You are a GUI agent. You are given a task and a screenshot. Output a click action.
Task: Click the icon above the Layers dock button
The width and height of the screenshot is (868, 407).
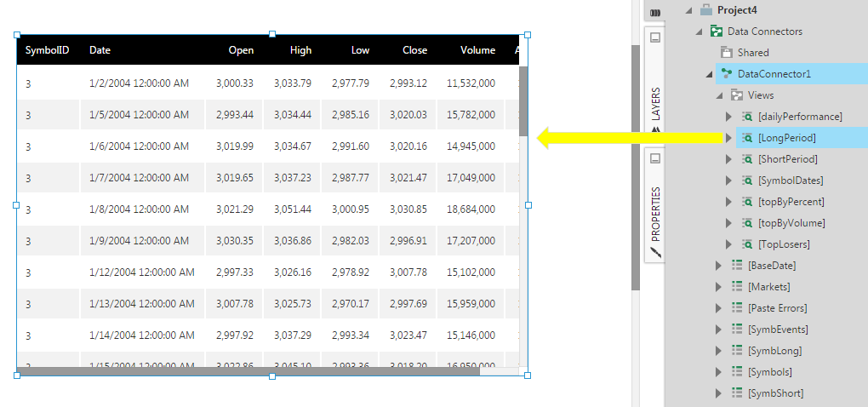point(655,13)
